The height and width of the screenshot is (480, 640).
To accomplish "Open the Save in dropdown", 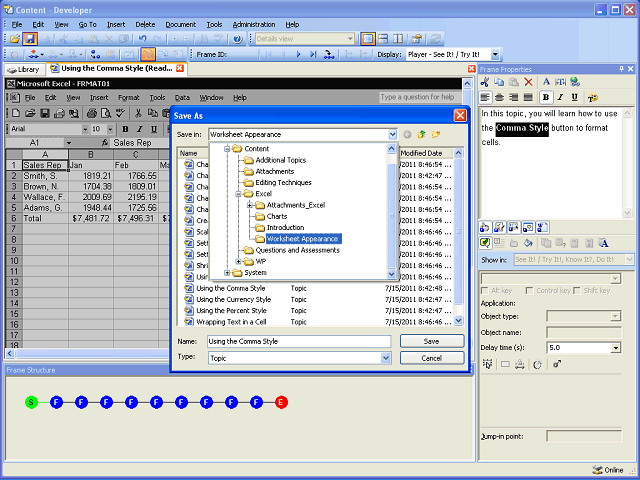I will coord(392,134).
